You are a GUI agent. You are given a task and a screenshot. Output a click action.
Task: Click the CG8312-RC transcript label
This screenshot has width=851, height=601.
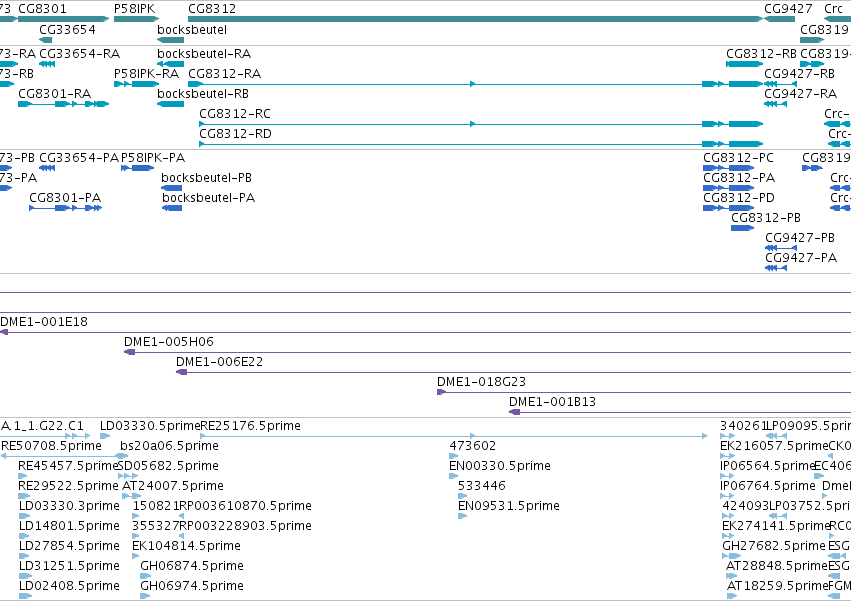[235, 113]
